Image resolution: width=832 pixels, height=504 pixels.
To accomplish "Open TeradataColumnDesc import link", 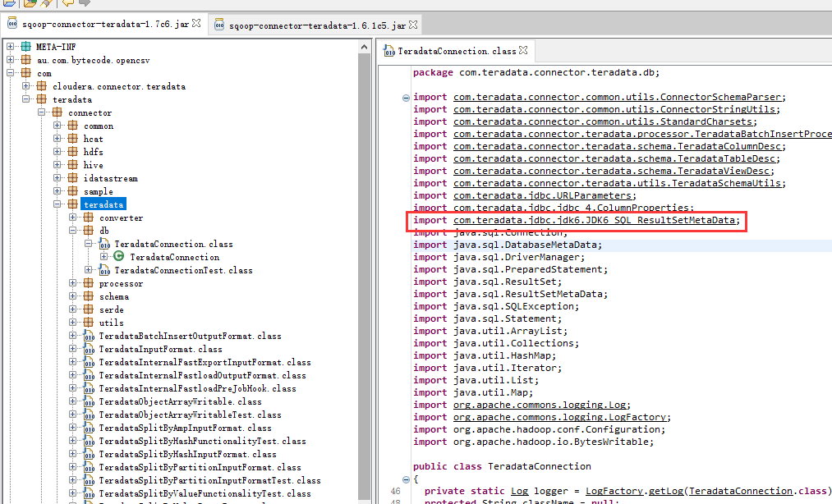I will coord(618,146).
